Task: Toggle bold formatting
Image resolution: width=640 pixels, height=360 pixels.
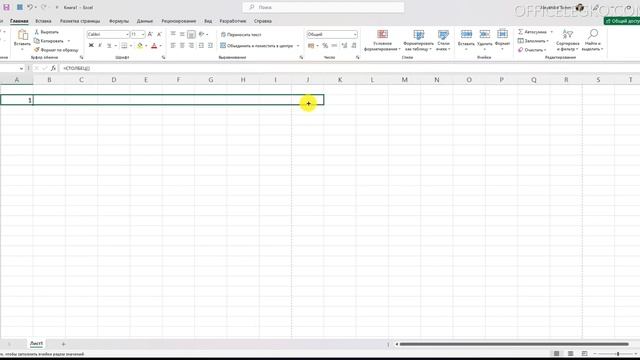Action: pos(91,46)
